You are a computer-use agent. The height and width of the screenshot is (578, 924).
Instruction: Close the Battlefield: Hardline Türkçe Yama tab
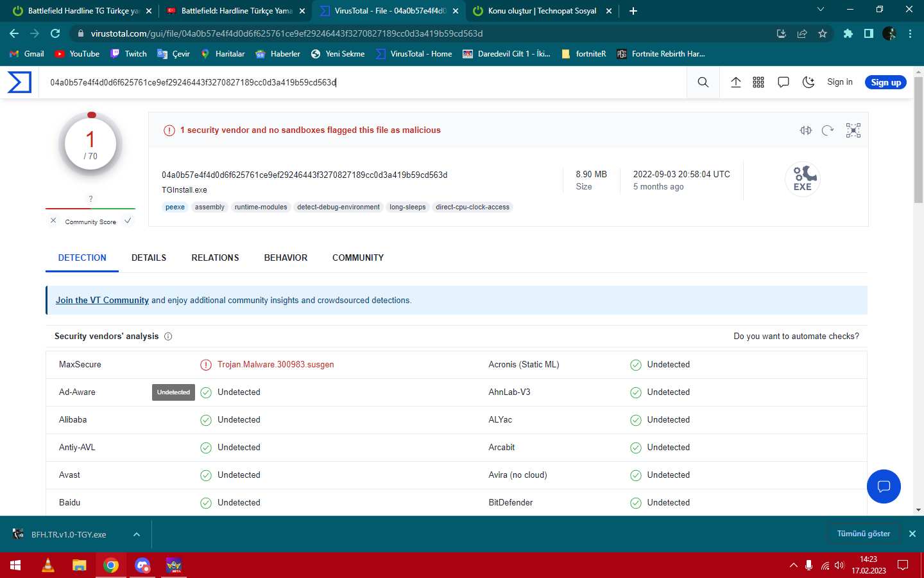(x=302, y=11)
